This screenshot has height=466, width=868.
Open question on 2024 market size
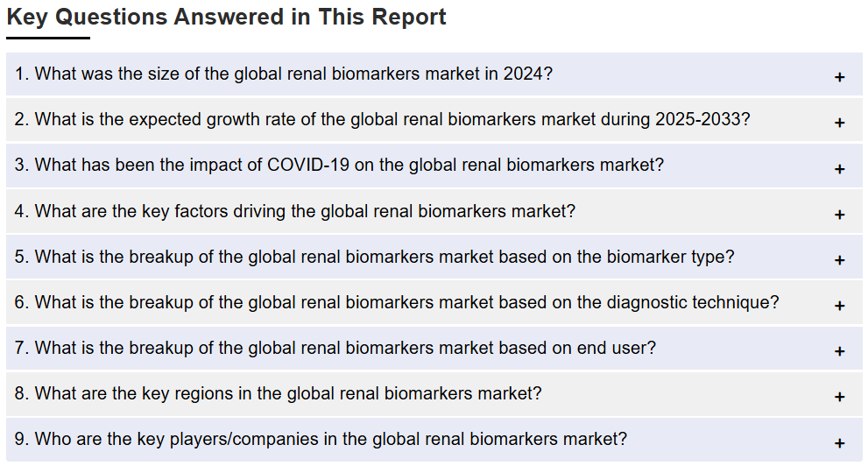pyautogui.click(x=434, y=74)
